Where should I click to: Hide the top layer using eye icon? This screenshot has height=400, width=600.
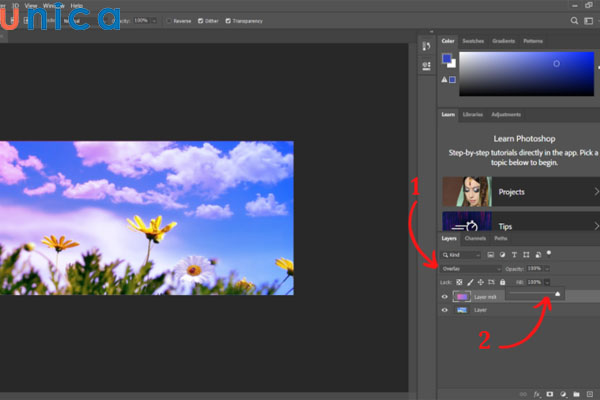tap(446, 296)
